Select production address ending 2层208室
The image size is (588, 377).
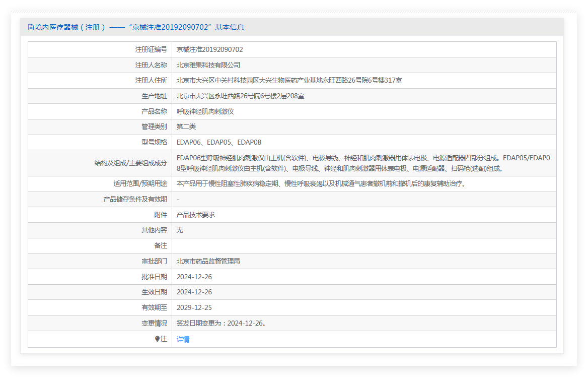click(240, 96)
